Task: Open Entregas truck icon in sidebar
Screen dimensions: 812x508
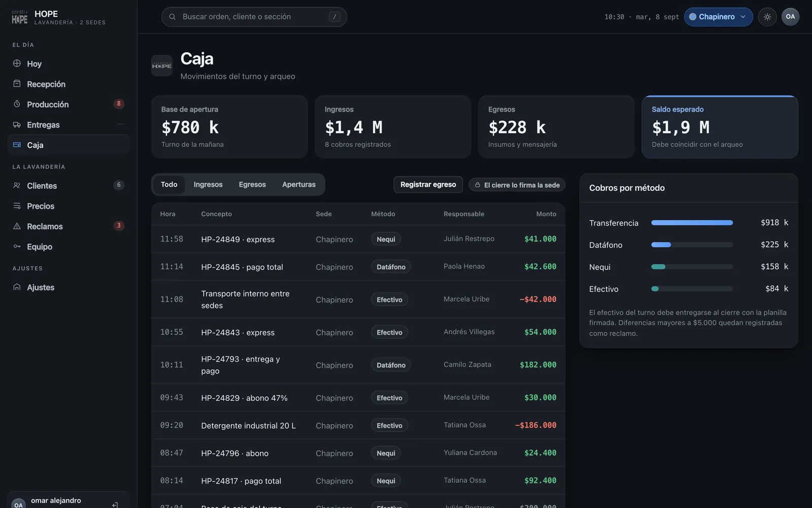Action: tap(17, 124)
